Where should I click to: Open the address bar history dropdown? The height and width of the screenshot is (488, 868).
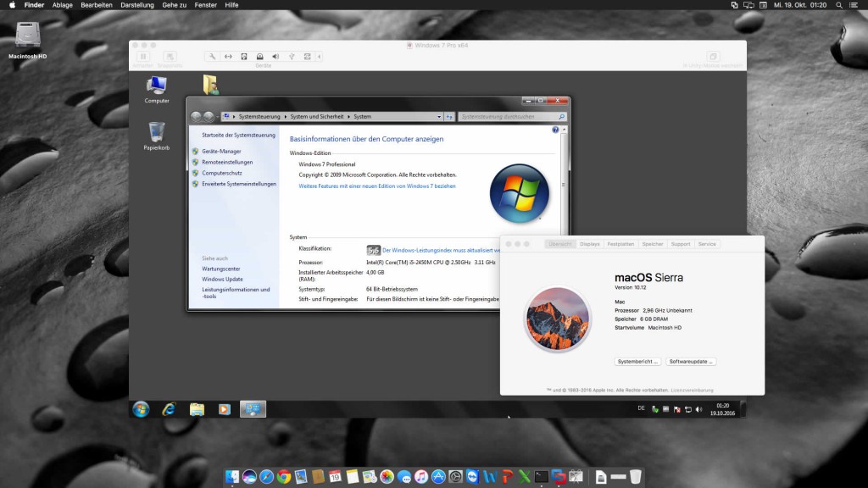coord(439,117)
